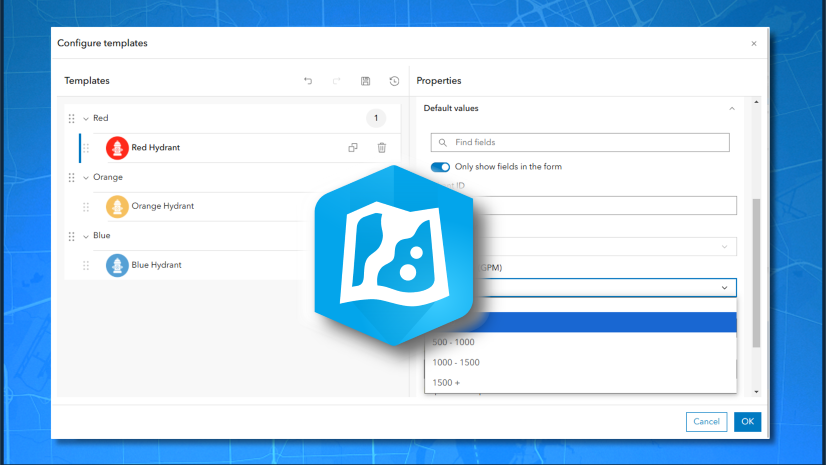
Task: Confirm with the OK button
Action: click(748, 421)
